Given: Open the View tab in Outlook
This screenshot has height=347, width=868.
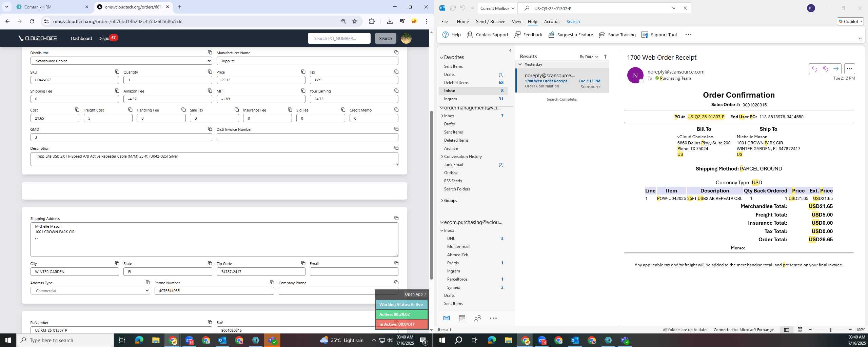Looking at the screenshot, I should click(516, 21).
